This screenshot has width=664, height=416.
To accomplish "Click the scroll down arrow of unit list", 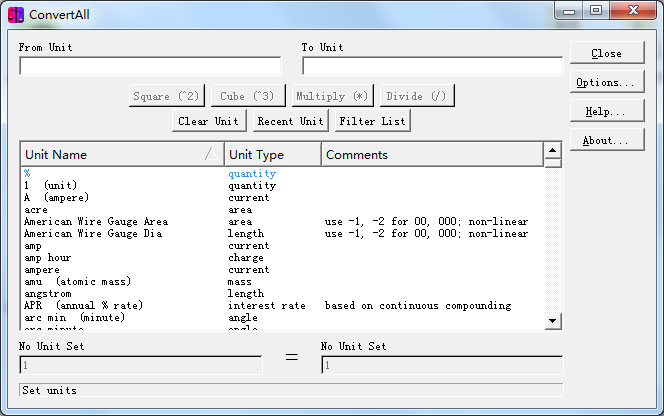I will [553, 321].
